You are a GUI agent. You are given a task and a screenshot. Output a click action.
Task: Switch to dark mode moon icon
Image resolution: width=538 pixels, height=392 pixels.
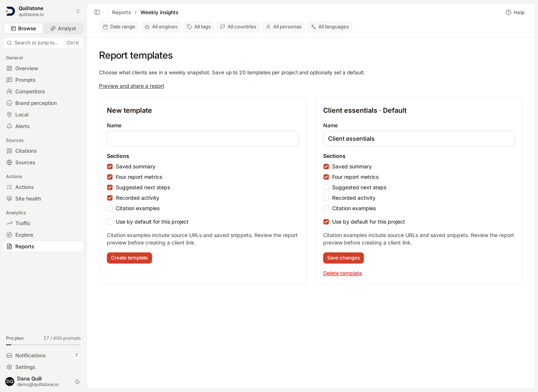coord(77,381)
